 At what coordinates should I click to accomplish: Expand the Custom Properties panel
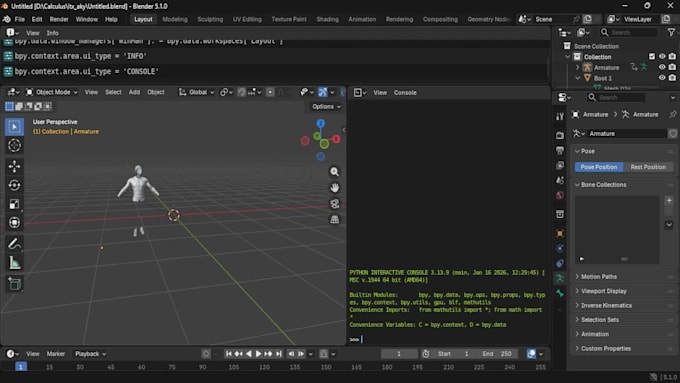coord(605,349)
